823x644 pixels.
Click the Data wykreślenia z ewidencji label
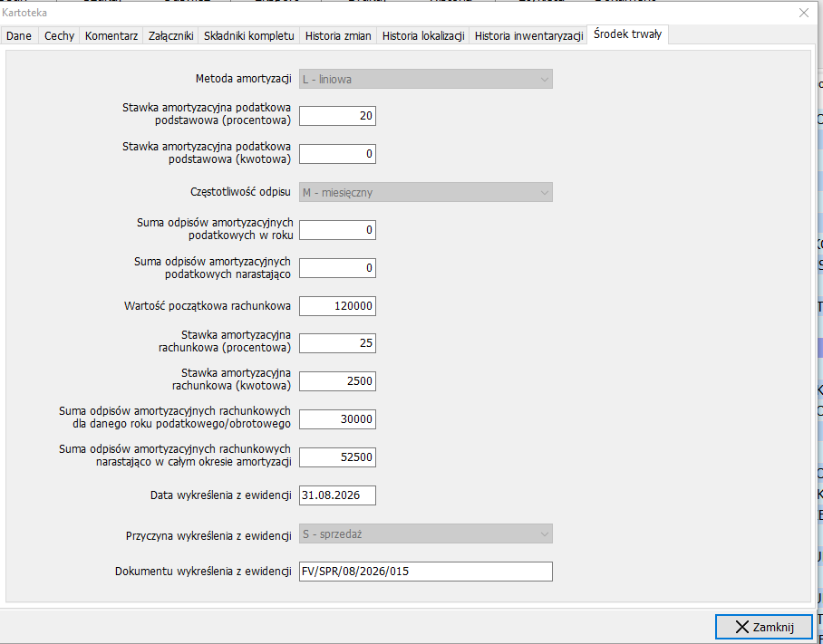pyautogui.click(x=221, y=495)
